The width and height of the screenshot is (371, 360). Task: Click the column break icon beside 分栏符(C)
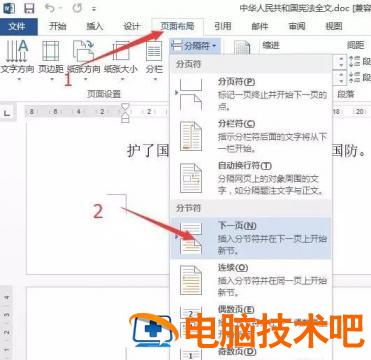point(191,136)
